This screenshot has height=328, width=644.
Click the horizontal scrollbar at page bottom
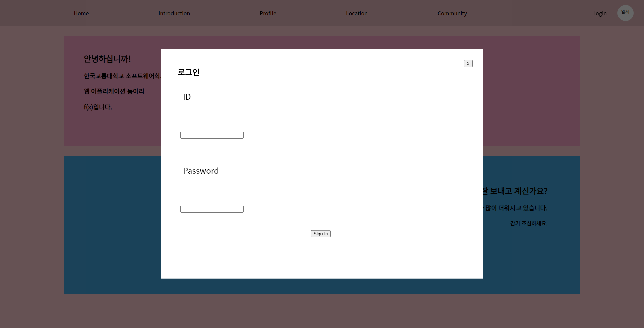coord(42,326)
